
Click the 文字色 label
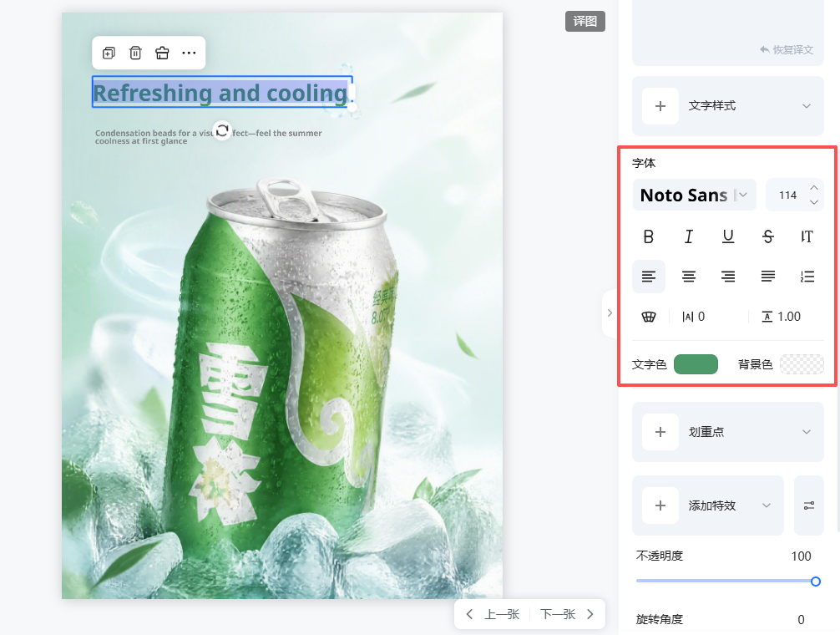click(649, 364)
